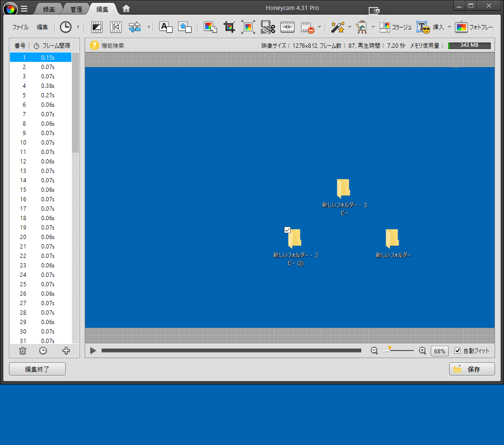Screen dimensions: 504x445
Task: Click the 編集終了 button
Action: [x=37, y=369]
